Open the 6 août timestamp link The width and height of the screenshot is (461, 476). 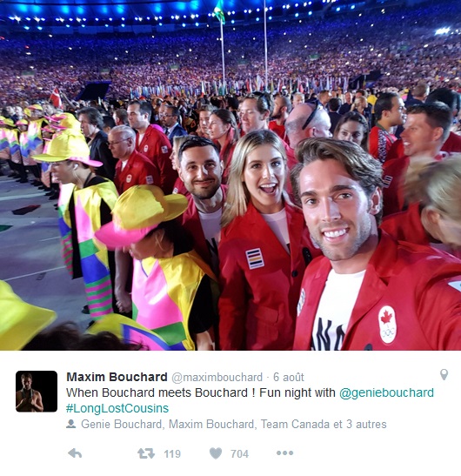click(289, 377)
